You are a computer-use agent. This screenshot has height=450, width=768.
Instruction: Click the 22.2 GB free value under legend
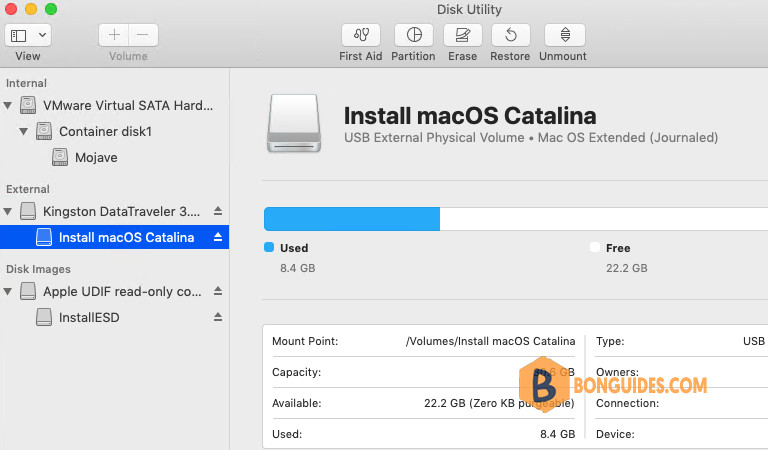coord(627,268)
